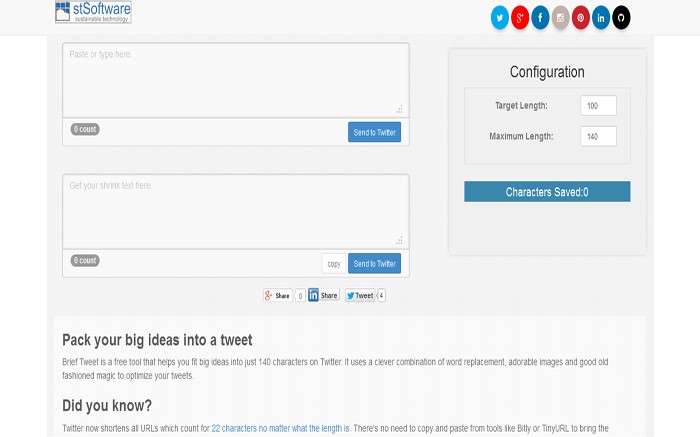This screenshot has width=700, height=437.
Task: Click the stSoftware logo
Action: point(93,12)
